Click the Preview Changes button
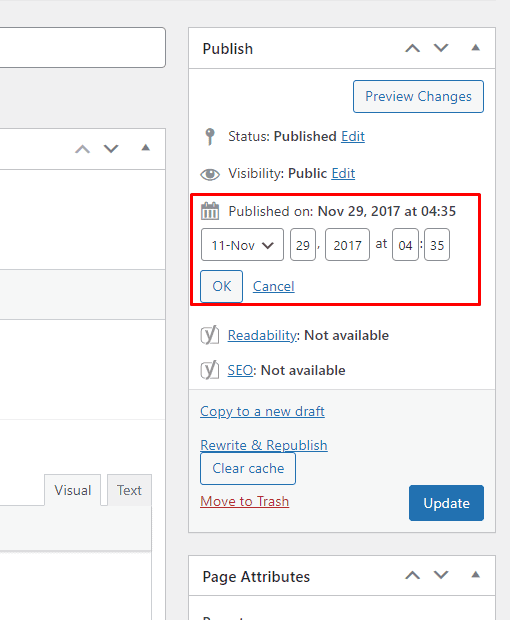The image size is (510, 620). pos(418,96)
